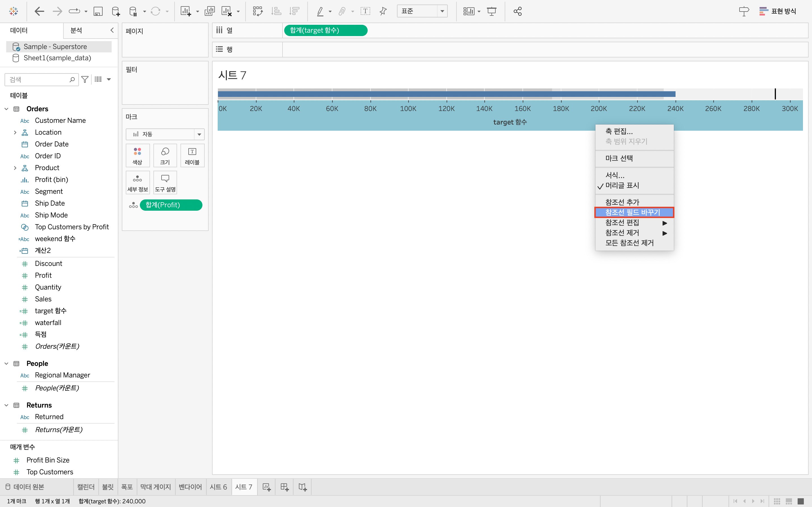This screenshot has width=812, height=507.
Task: Click the undo back arrow icon
Action: pyautogui.click(x=39, y=11)
